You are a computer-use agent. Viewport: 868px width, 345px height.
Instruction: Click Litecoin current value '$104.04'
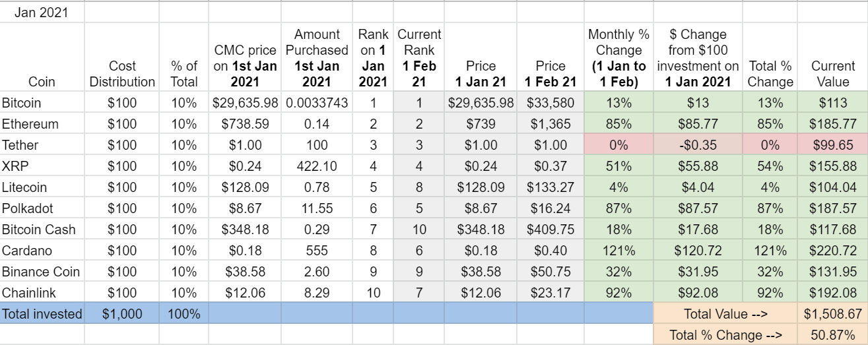pos(832,187)
